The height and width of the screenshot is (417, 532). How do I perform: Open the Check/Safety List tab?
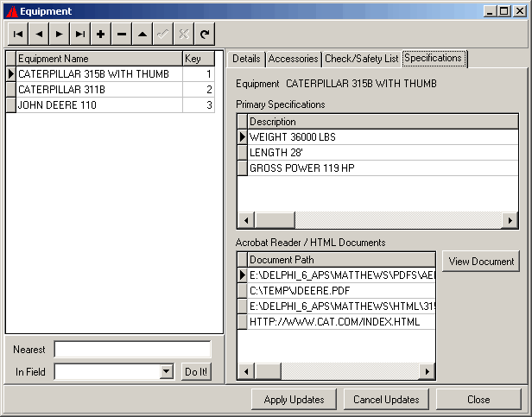pos(361,59)
